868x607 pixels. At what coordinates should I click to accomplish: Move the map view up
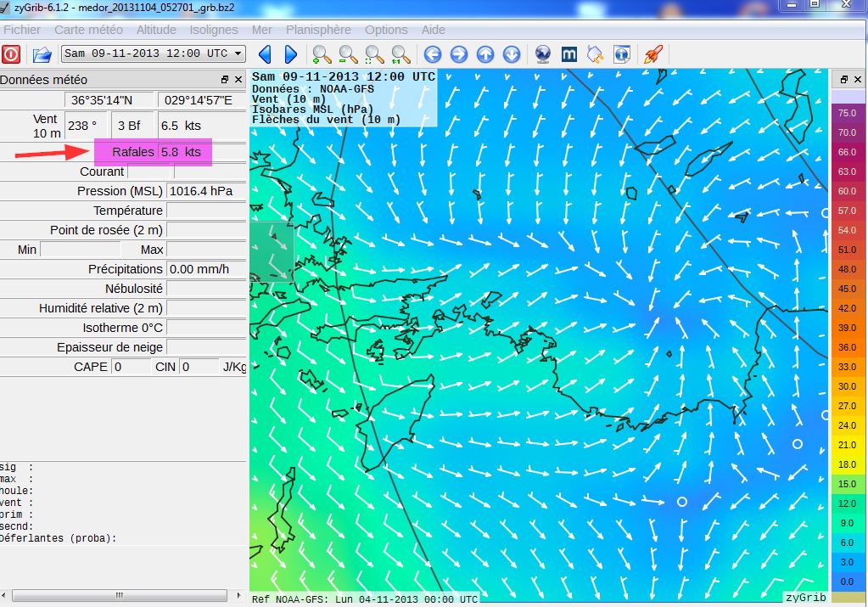(x=485, y=54)
